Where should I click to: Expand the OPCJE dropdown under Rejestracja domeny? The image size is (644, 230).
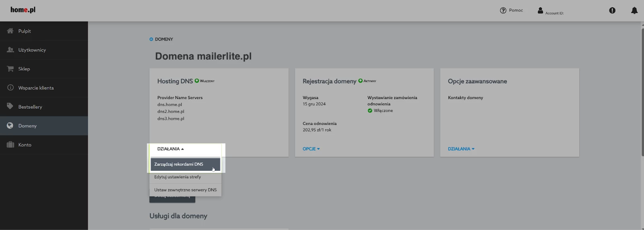pyautogui.click(x=311, y=149)
